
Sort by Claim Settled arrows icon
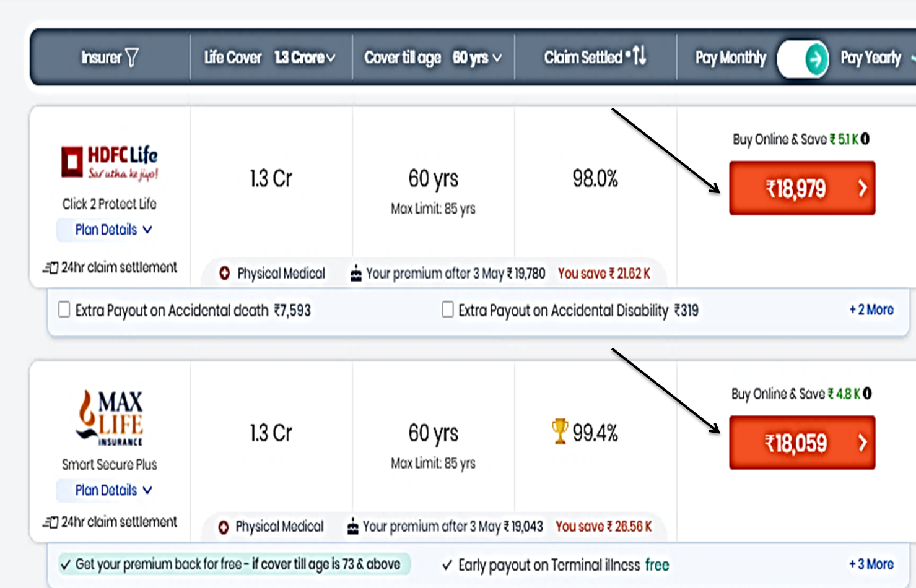click(x=639, y=56)
